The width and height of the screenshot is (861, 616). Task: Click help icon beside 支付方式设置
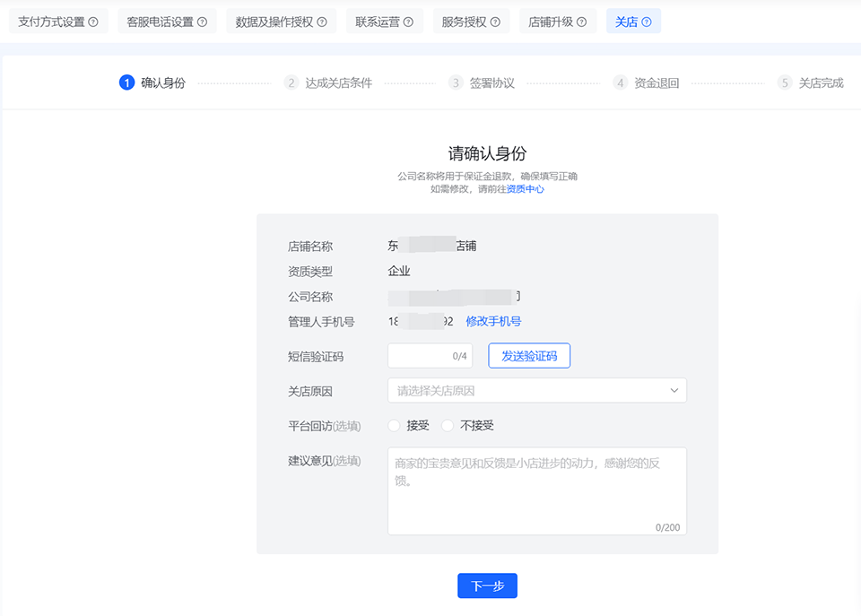click(x=93, y=22)
